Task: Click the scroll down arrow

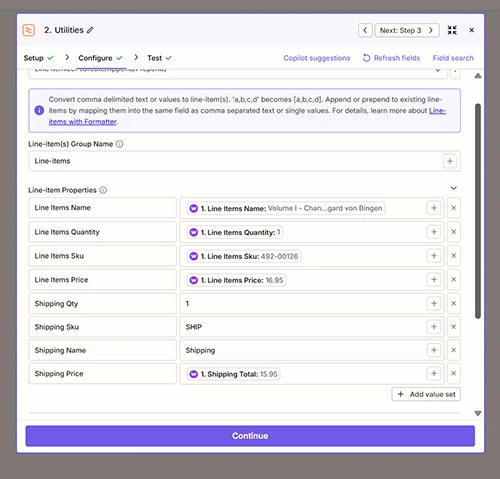Action: 478,413
